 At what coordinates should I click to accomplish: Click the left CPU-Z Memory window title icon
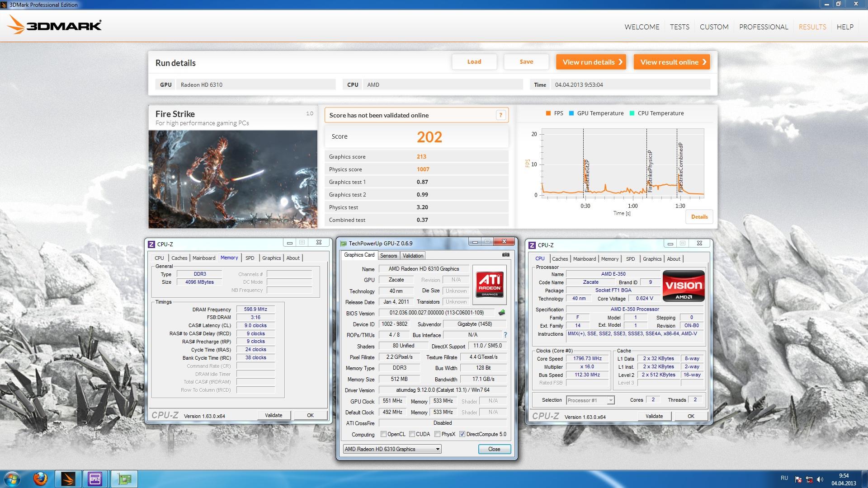coord(152,244)
